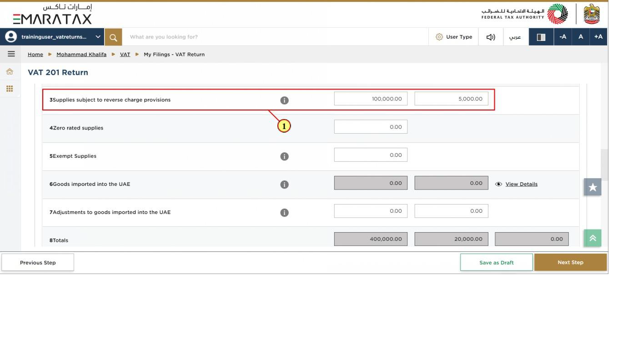Open info icon for reverse charge provisions
Viewport: 643px width, 364px height.
(x=284, y=100)
